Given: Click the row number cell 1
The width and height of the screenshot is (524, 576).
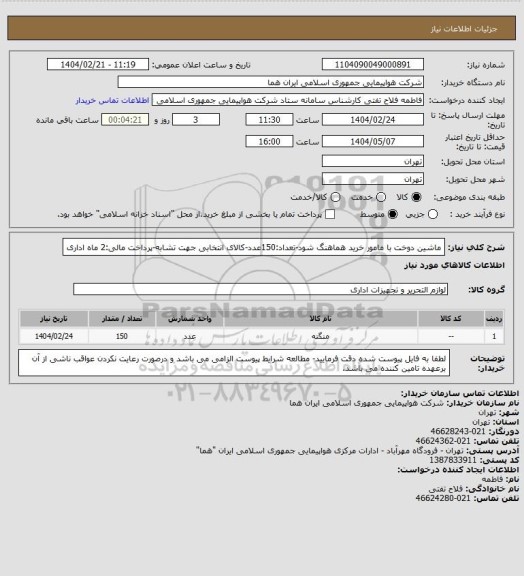Looking at the screenshot, I should click(494, 336).
